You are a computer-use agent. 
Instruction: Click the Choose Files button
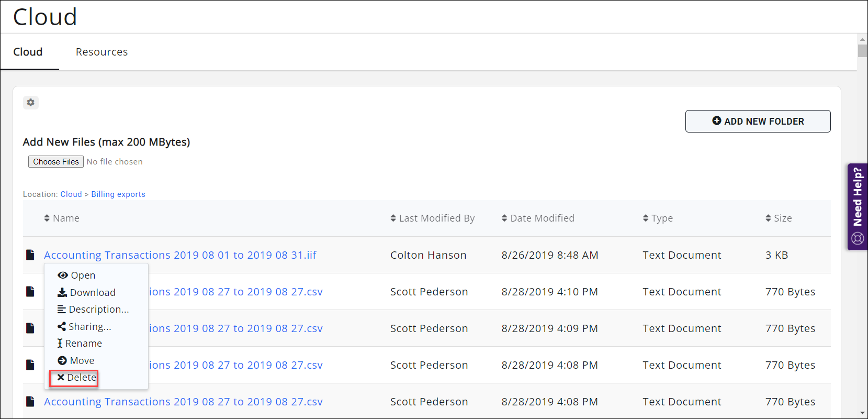pos(56,162)
